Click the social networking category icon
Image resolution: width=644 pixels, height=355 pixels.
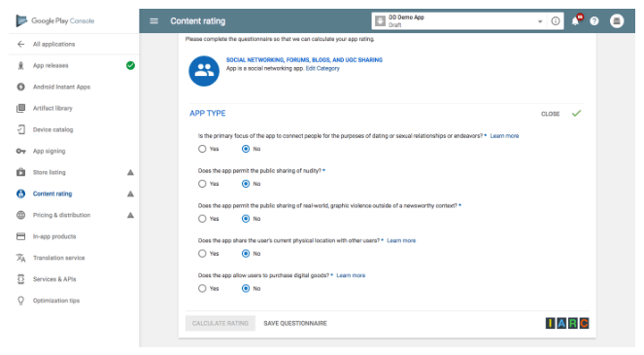[x=204, y=71]
